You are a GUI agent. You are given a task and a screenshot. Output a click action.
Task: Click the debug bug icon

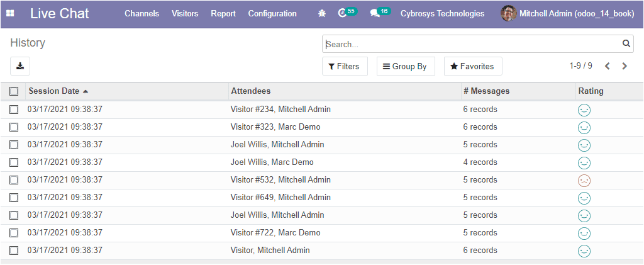click(322, 14)
